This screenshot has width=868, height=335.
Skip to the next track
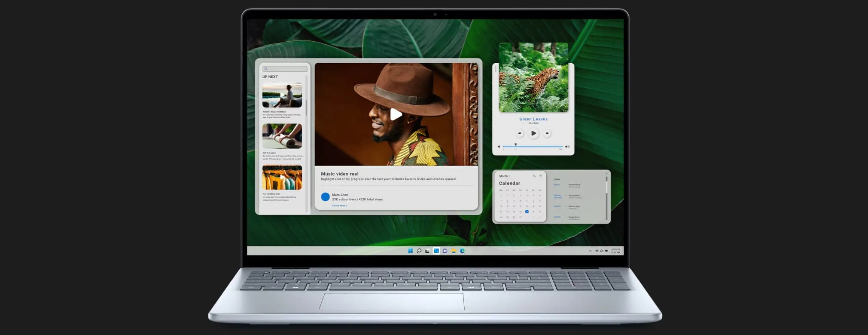point(547,133)
